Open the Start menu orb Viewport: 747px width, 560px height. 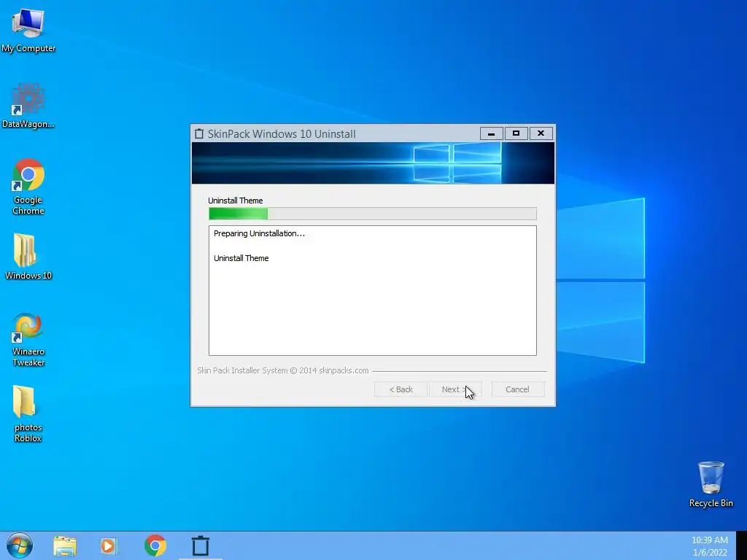19,545
